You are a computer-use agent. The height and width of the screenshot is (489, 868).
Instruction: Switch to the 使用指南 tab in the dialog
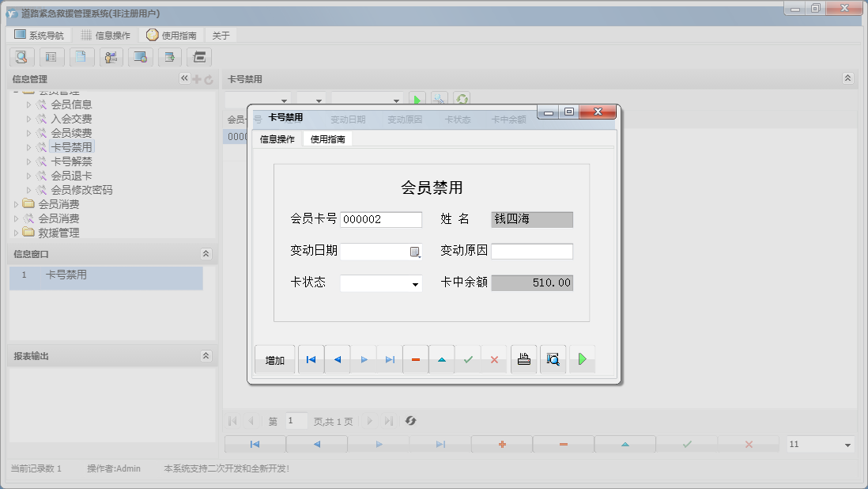click(x=328, y=137)
